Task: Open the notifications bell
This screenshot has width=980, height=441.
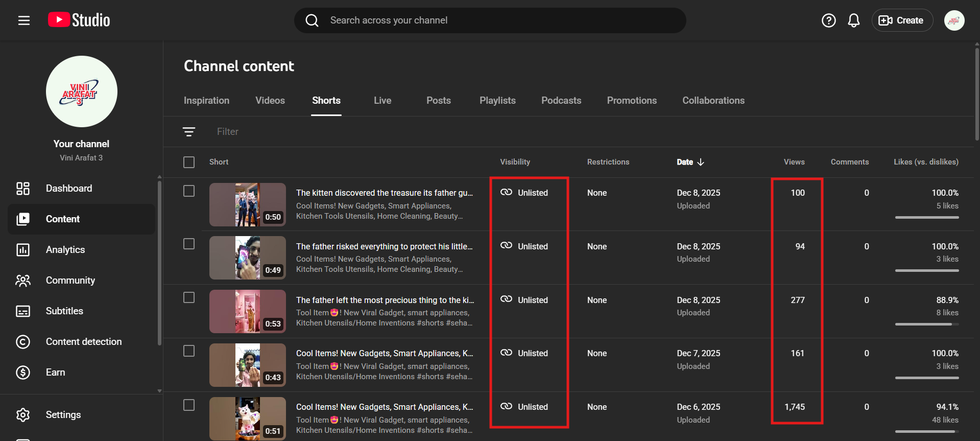Action: [x=853, y=20]
